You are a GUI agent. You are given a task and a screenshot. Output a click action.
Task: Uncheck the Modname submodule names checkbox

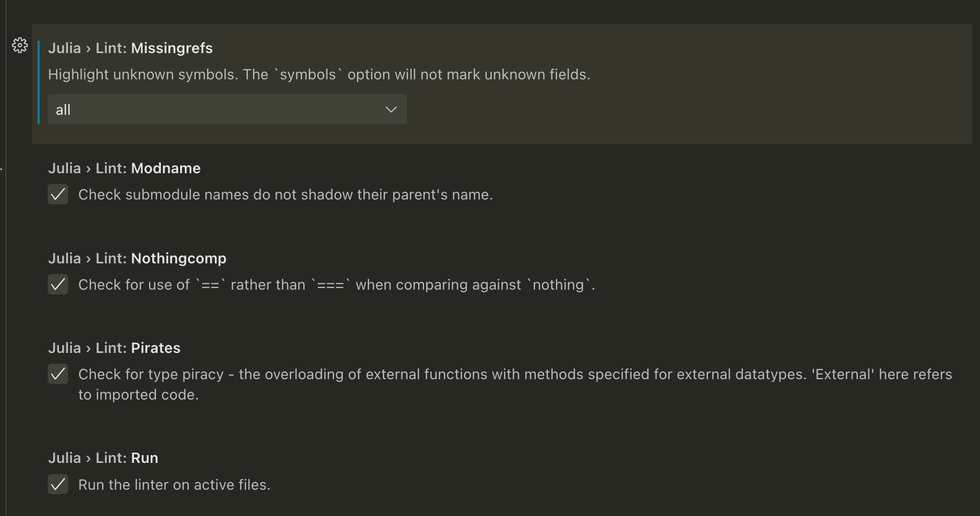pos(58,194)
